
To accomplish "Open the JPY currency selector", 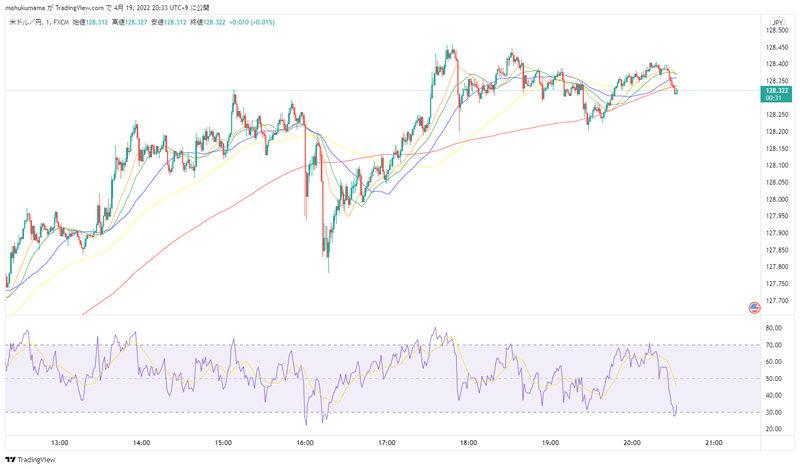I will pos(778,22).
